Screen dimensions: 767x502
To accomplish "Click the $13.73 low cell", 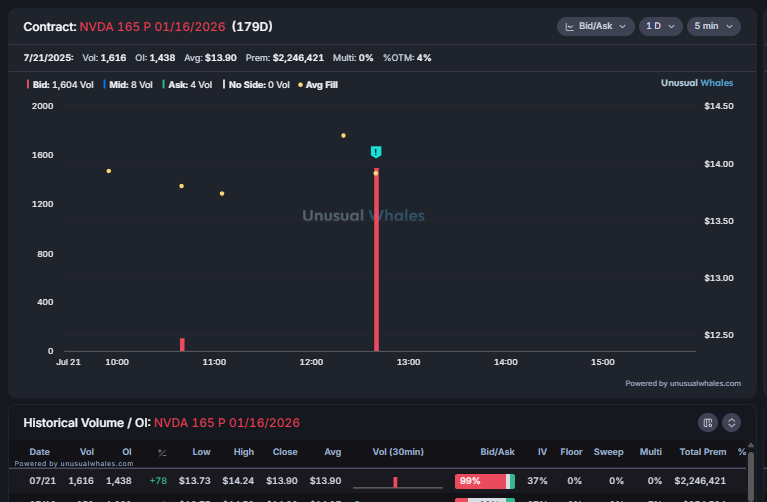I will coord(194,481).
